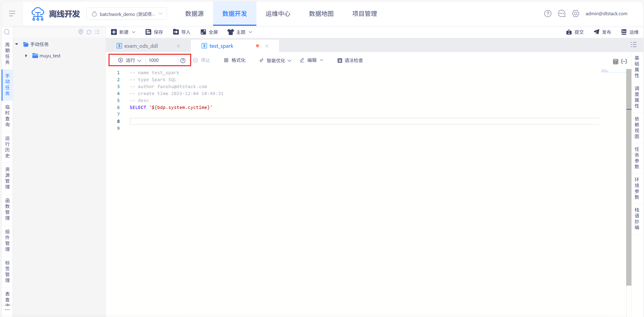Open 周期任务 in left sidebar
Screen dimensions: 644x317
click(x=7, y=53)
